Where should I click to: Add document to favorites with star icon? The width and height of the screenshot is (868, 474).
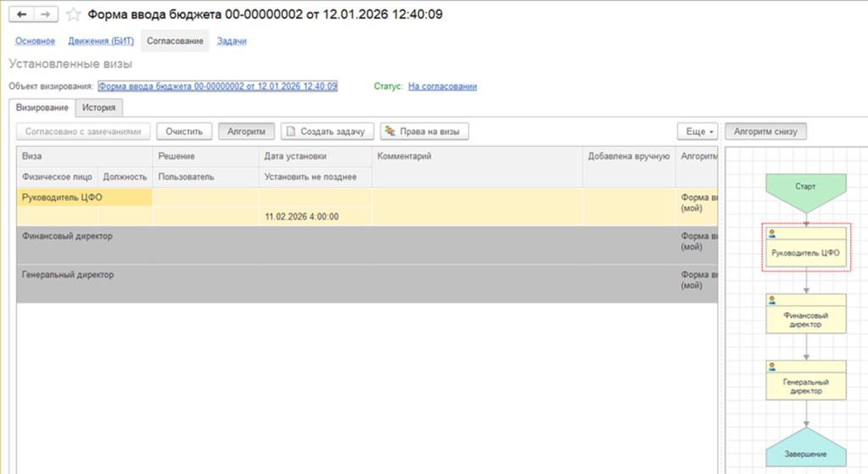click(73, 14)
